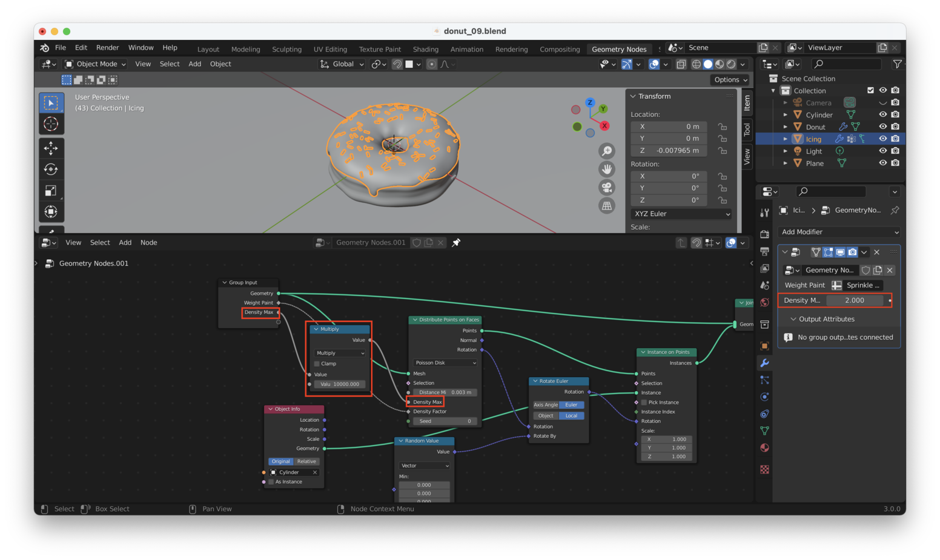Image resolution: width=940 pixels, height=560 pixels.
Task: Expand the Donut collection in the outliner
Action: pyautogui.click(x=785, y=127)
